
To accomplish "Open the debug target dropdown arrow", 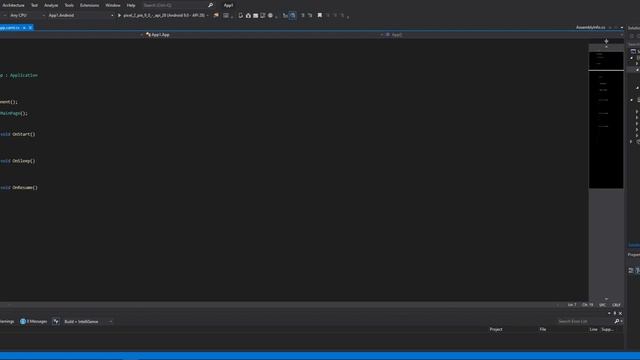I will 208,16.
